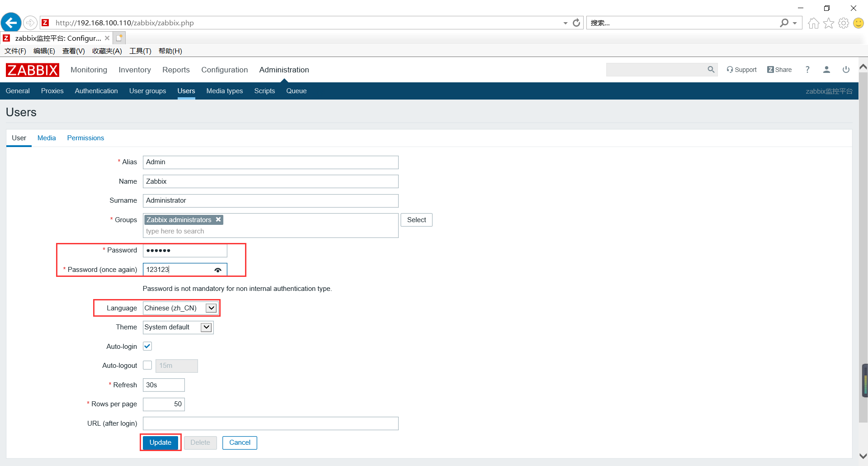Click the Password field
868x466 pixels.
point(185,250)
